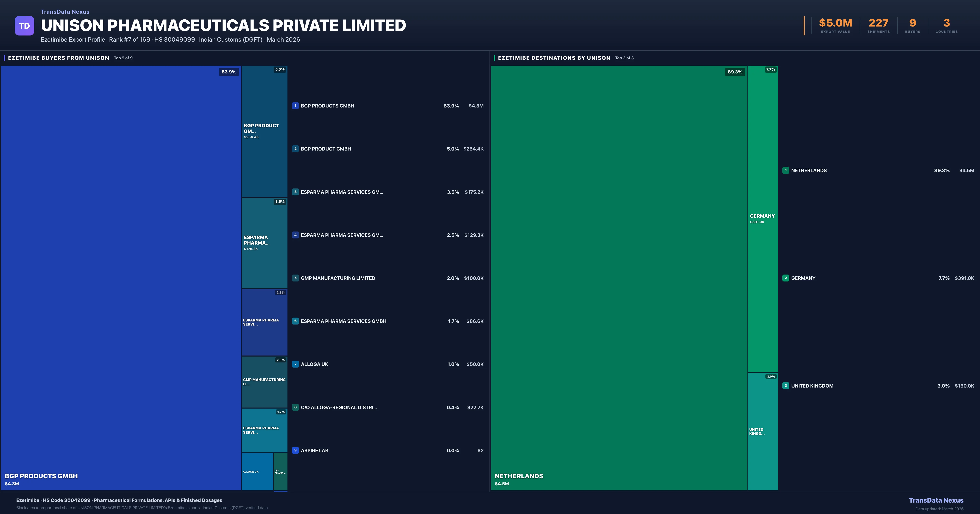Click rank badge 3 beside UNITED KINGDOM

coord(786,385)
